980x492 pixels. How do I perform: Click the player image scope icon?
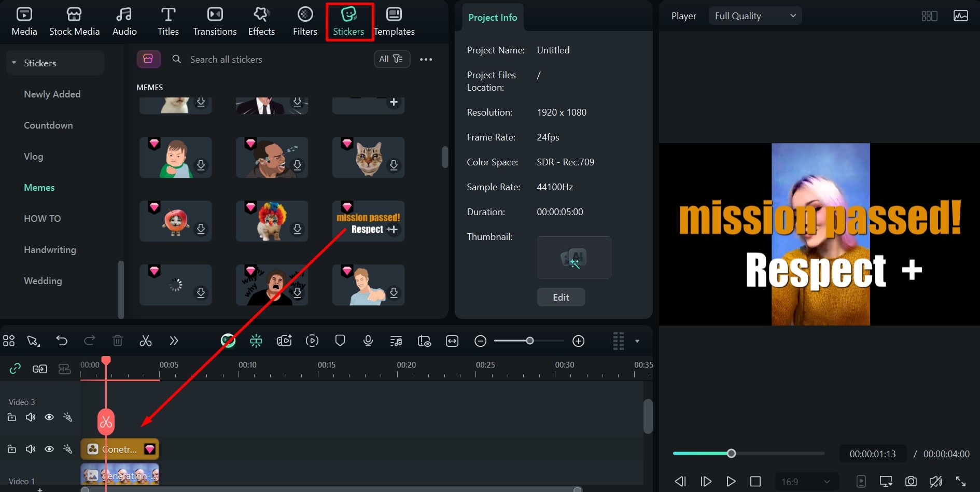tap(961, 16)
